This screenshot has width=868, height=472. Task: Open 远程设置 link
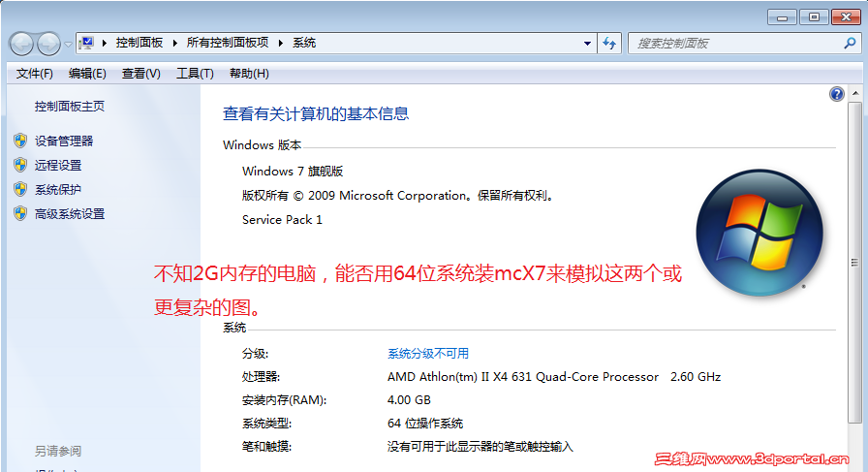[57, 166]
